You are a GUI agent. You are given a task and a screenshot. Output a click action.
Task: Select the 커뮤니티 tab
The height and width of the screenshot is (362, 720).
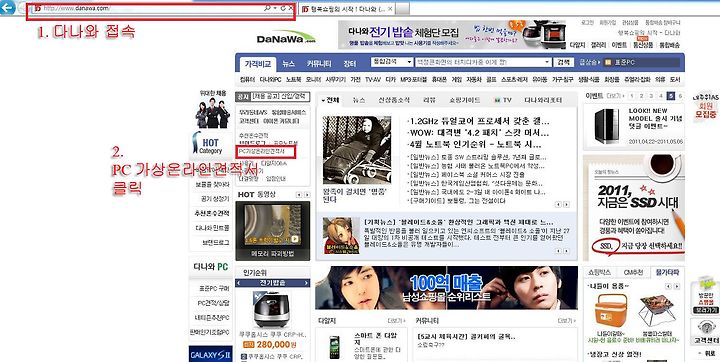[x=319, y=64]
